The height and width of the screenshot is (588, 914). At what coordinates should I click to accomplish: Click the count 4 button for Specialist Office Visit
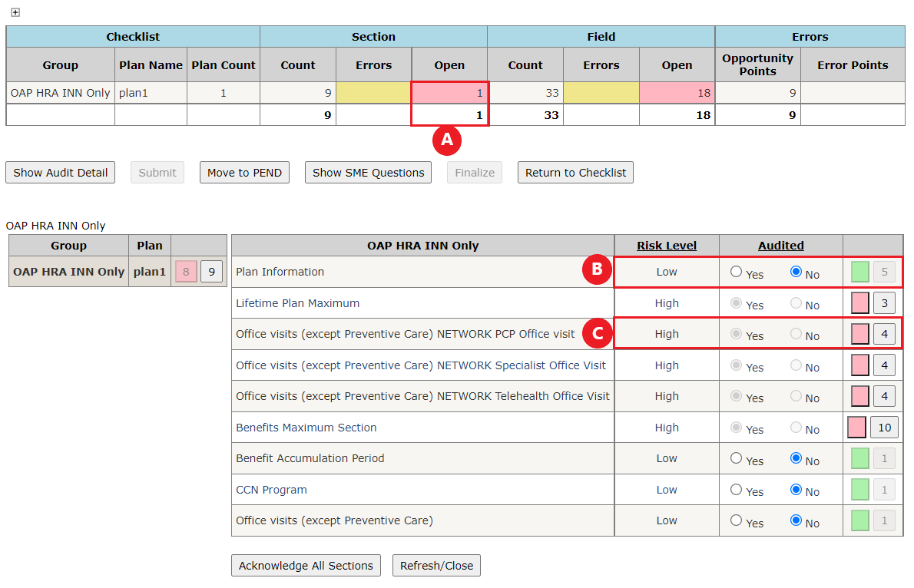884,365
